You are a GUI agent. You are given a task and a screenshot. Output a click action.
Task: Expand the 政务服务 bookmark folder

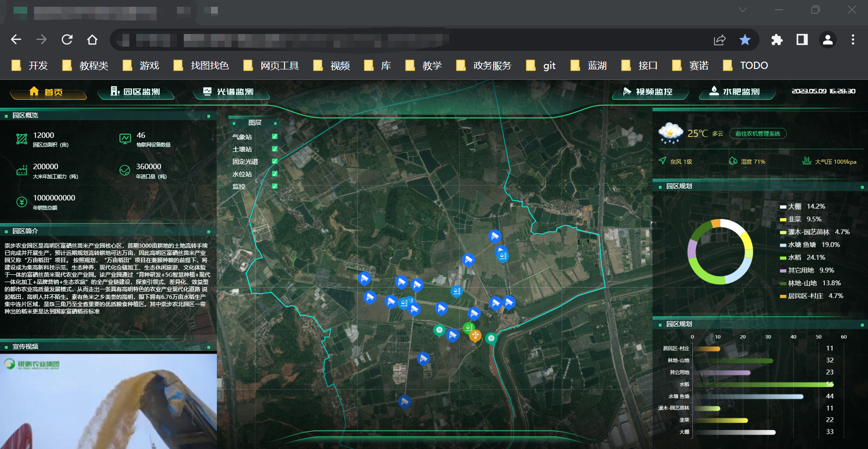pyautogui.click(x=484, y=66)
